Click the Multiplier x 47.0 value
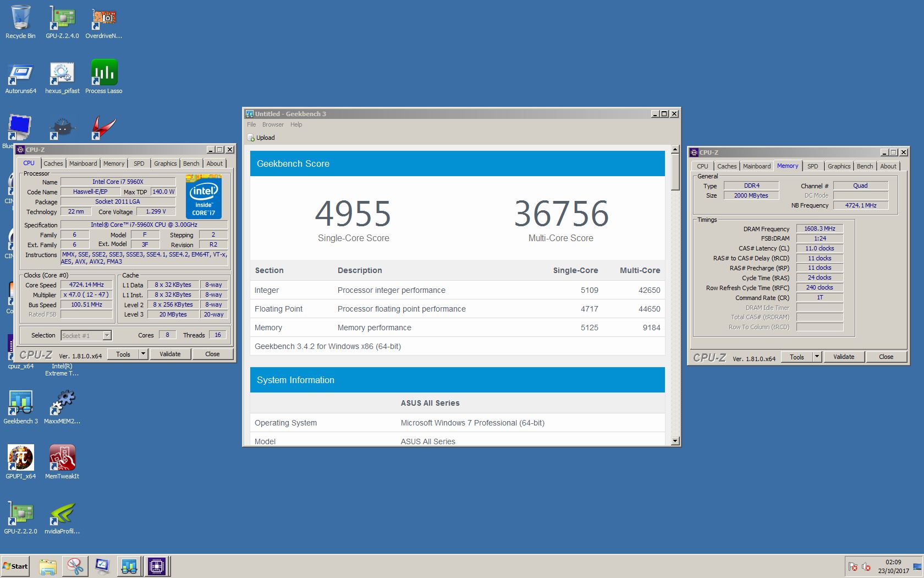This screenshot has height=578, width=924. click(86, 295)
